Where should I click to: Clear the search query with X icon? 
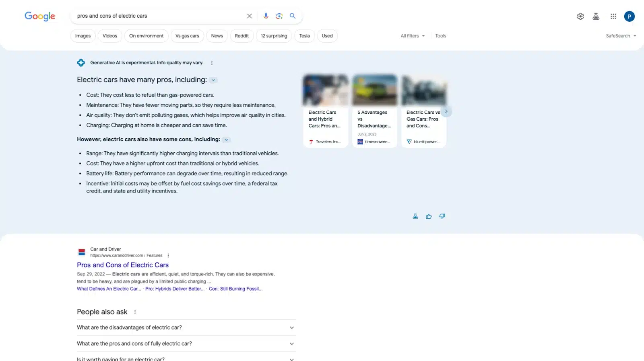250,16
